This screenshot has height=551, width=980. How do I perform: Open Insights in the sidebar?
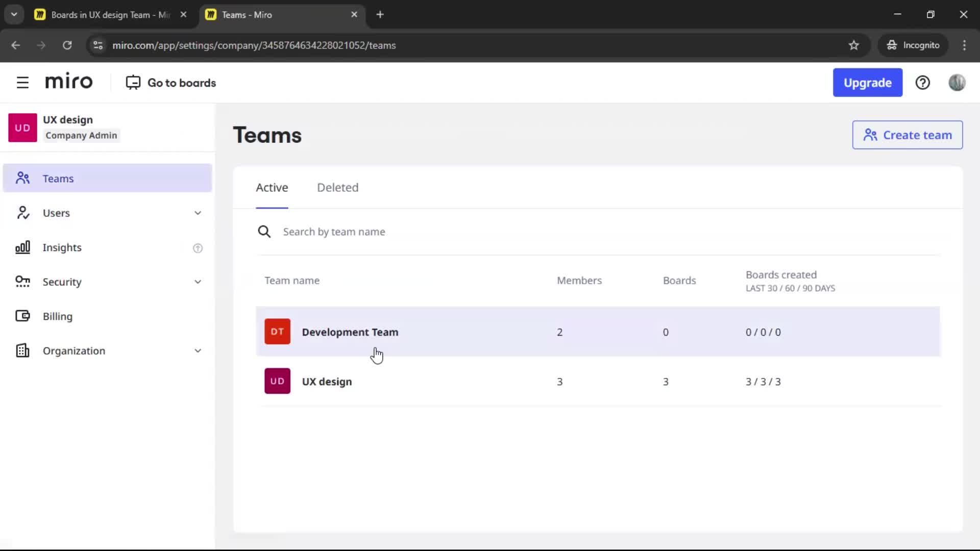(107, 247)
